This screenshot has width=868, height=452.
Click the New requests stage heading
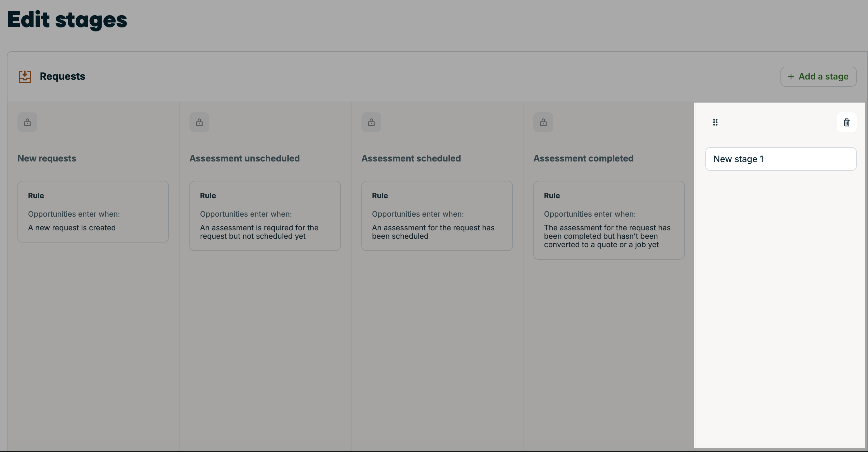point(47,158)
